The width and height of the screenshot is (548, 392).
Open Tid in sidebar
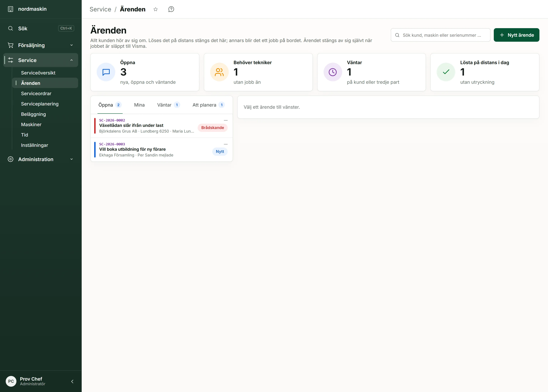(x=45, y=135)
